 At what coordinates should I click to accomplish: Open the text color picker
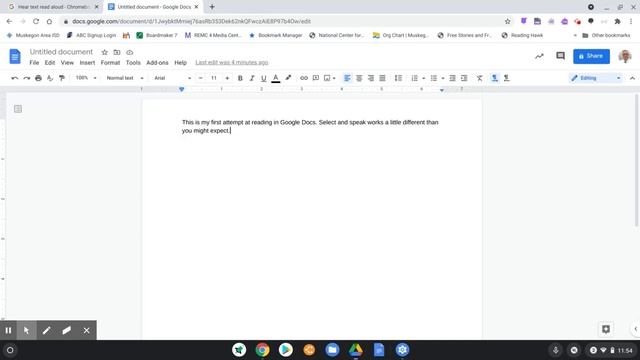(x=276, y=78)
